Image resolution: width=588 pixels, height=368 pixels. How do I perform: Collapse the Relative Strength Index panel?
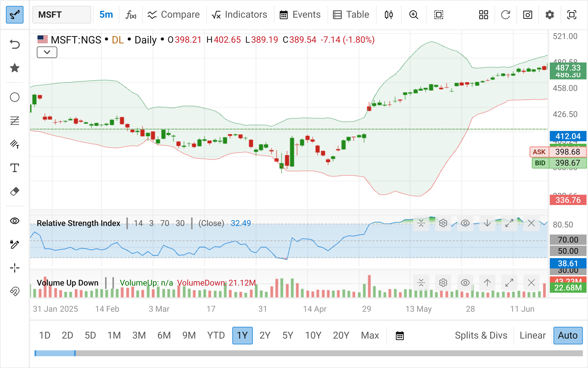(x=421, y=223)
